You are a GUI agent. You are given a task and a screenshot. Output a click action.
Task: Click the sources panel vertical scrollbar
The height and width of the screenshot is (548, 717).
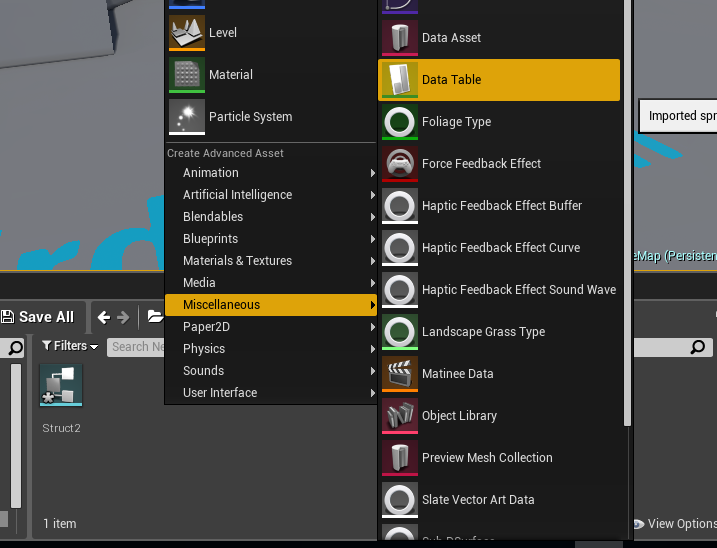click(16, 436)
